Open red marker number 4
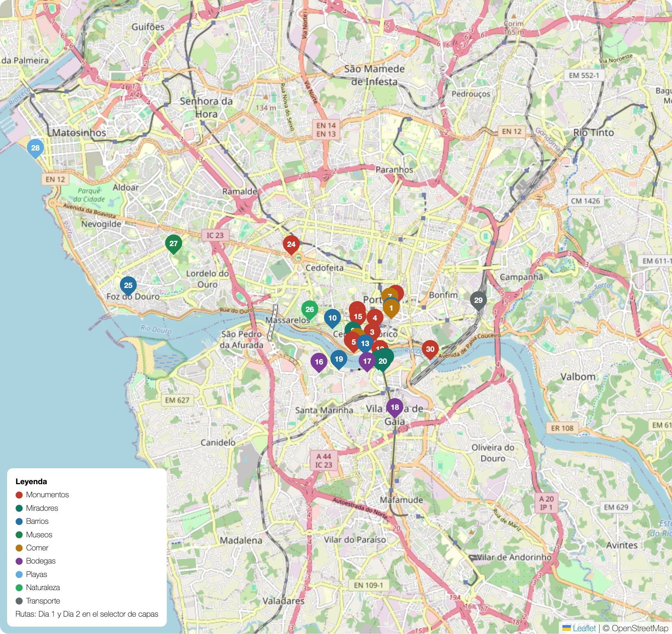The height and width of the screenshot is (634, 672). (375, 318)
